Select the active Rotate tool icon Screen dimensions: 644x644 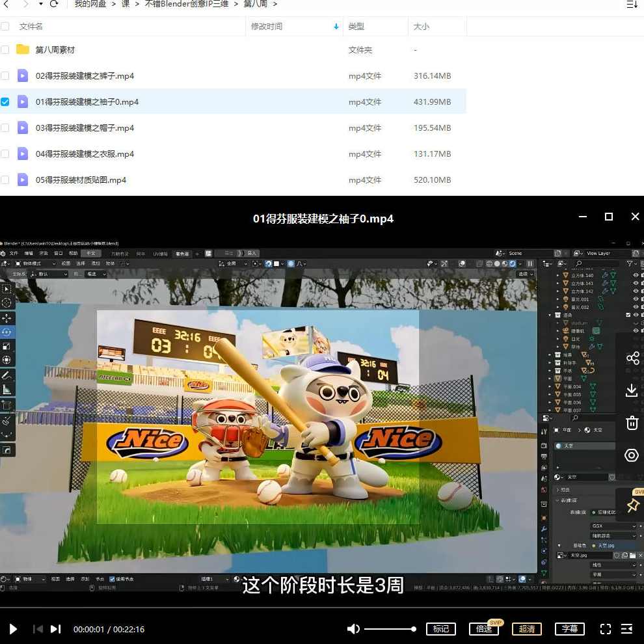5,332
